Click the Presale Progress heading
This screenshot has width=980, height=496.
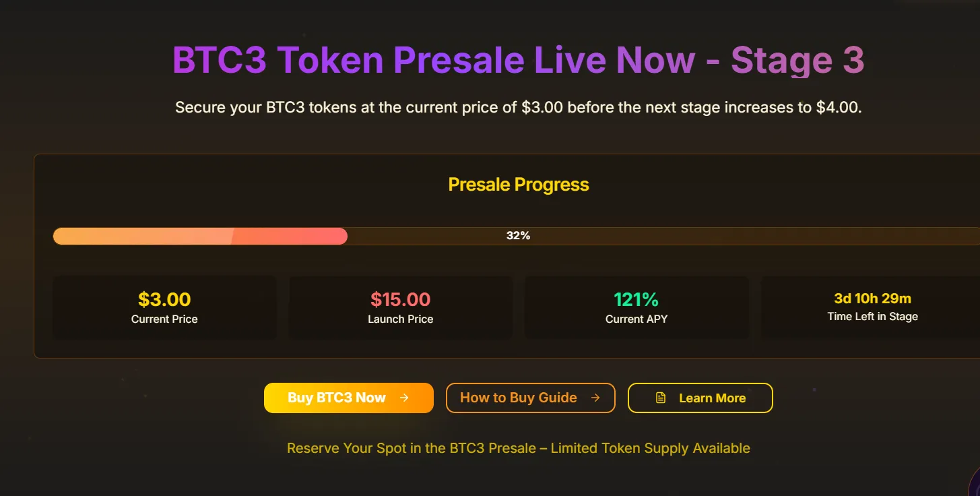coord(519,184)
